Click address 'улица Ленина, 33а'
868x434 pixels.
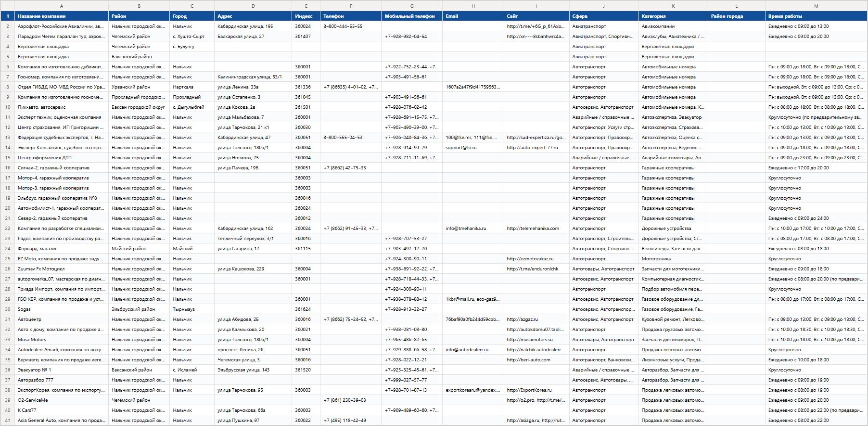(x=253, y=87)
